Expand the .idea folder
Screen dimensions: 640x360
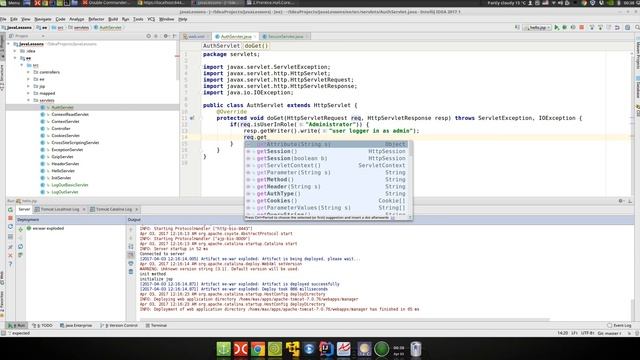(15, 51)
